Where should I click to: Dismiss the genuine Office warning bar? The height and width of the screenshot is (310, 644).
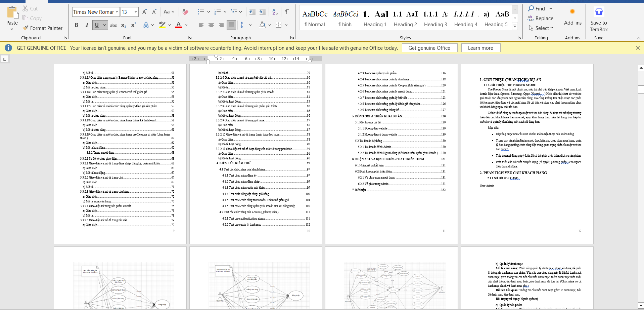[x=638, y=48]
